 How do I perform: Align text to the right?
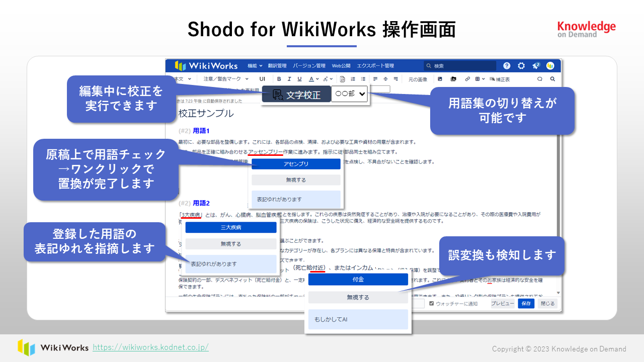click(396, 79)
